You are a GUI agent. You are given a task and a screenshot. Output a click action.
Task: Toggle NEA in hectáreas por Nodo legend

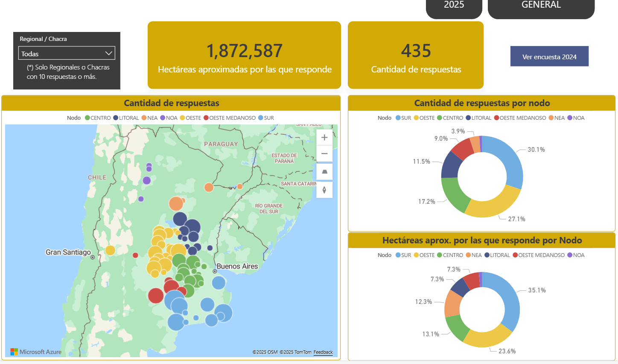[468, 255]
